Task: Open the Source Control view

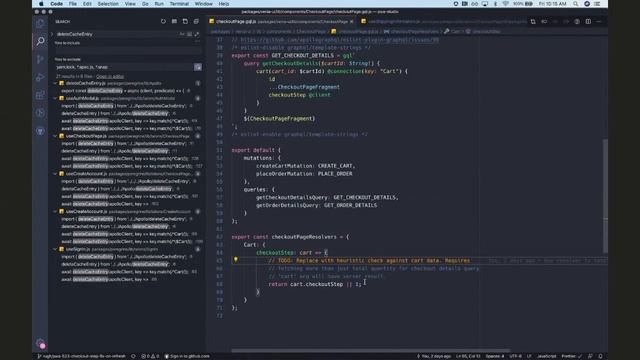Action: tap(40, 59)
